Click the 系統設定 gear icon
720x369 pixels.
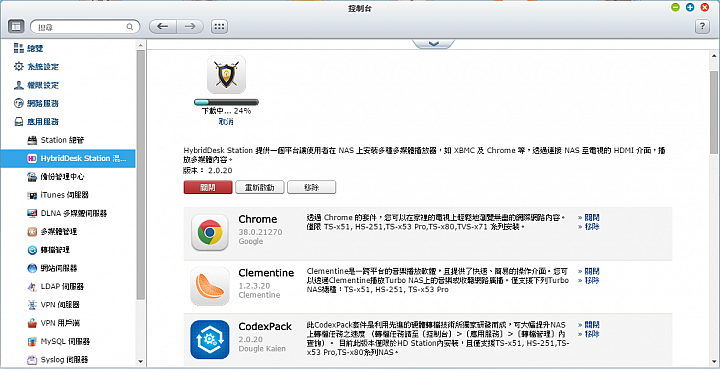[x=18, y=67]
